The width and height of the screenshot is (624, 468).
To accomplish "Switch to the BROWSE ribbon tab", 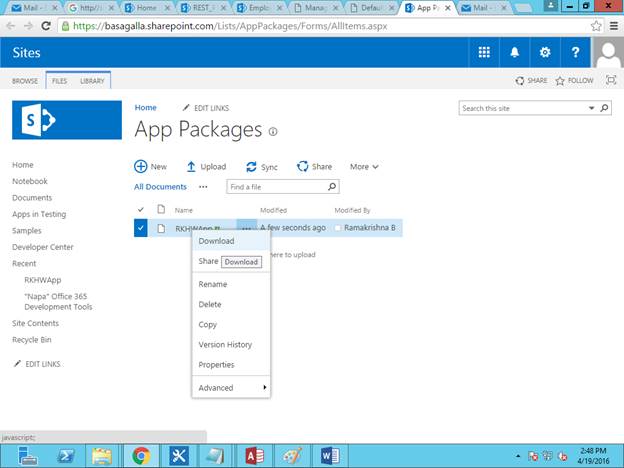I will pyautogui.click(x=25, y=81).
